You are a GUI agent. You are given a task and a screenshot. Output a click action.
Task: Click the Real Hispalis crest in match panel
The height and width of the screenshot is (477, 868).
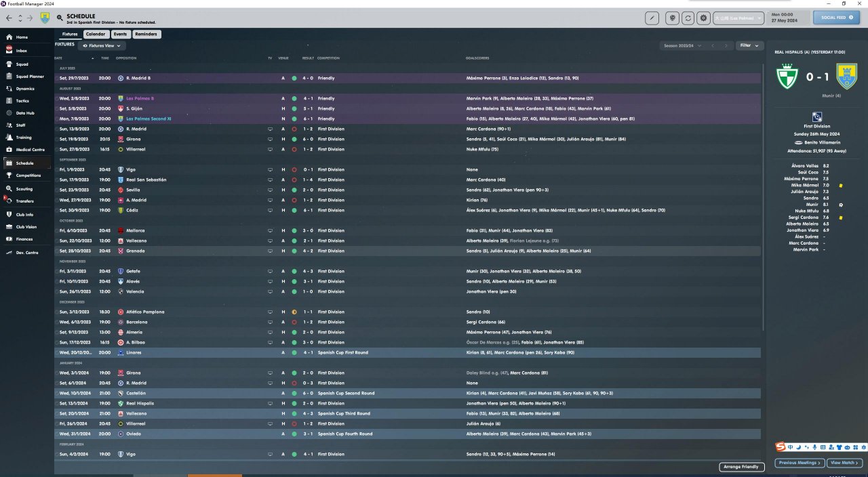[787, 77]
